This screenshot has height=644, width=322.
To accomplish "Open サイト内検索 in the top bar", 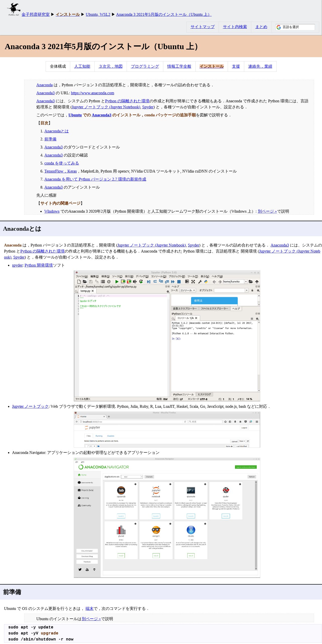I will click(235, 27).
